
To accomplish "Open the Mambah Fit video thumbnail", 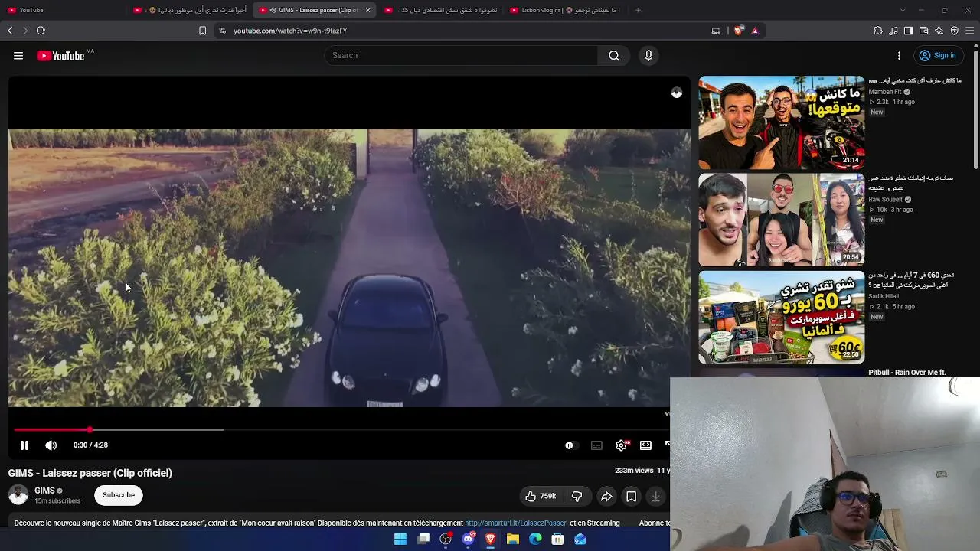I will (781, 122).
